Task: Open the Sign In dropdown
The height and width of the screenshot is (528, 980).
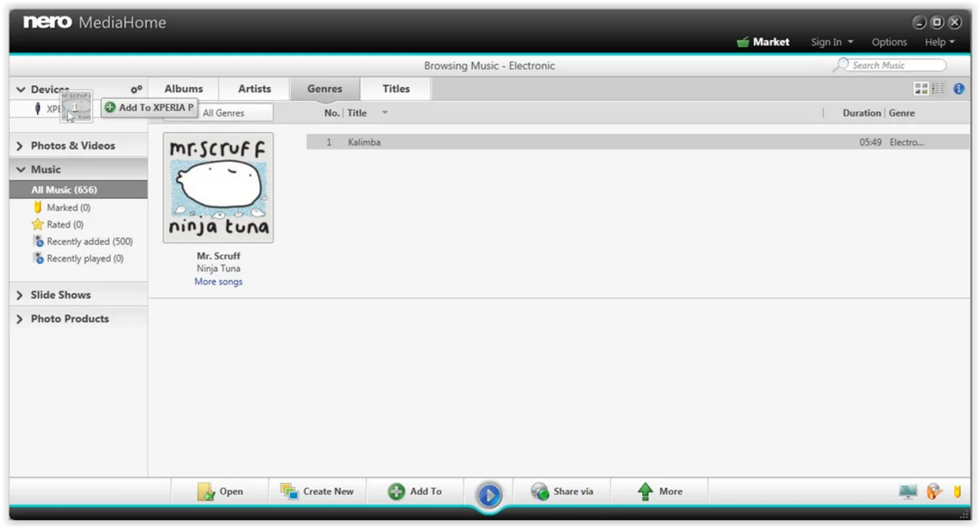Action: [832, 42]
